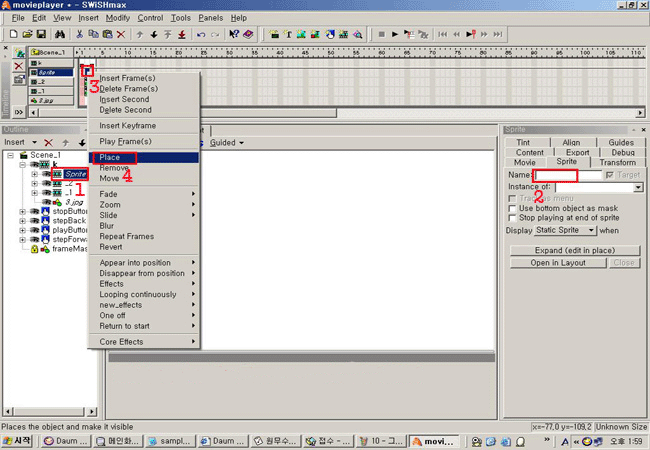
Task: Click the Add Effect icon left of the timeline
Action: pyautogui.click(x=19, y=53)
